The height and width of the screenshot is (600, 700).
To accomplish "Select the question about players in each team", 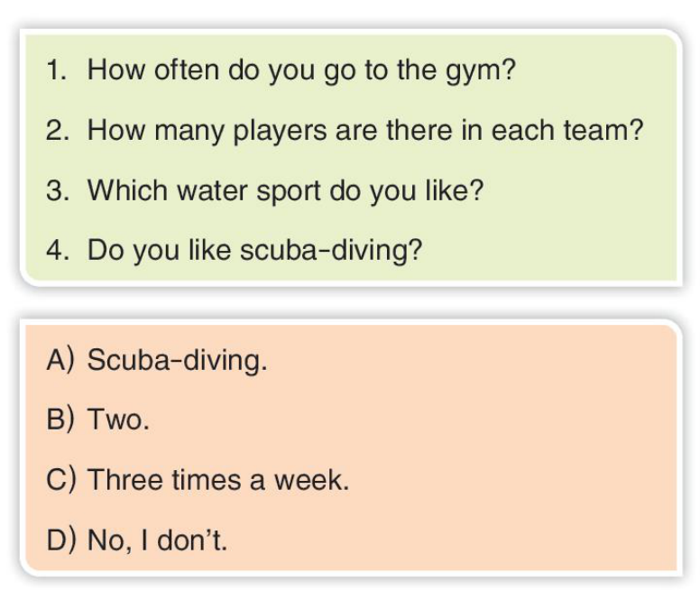I will (364, 131).
